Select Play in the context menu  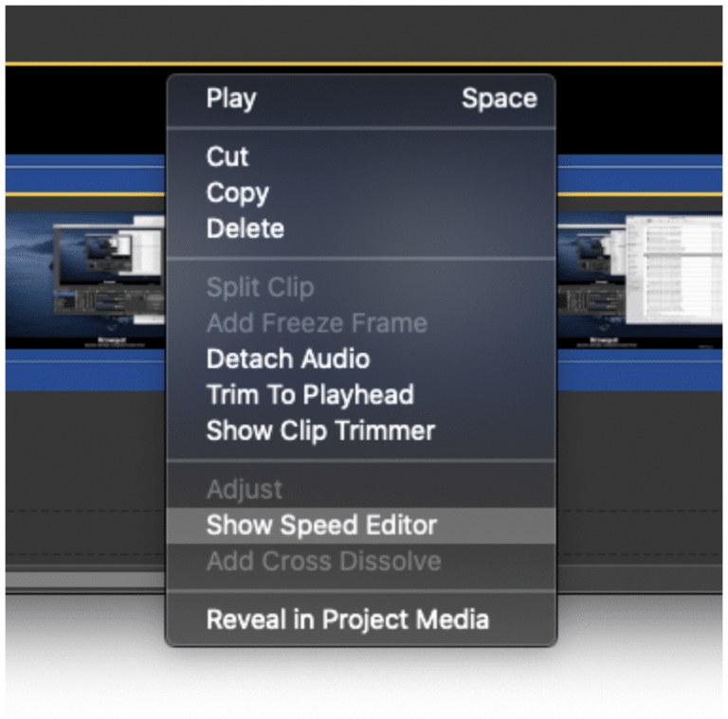click(361, 99)
